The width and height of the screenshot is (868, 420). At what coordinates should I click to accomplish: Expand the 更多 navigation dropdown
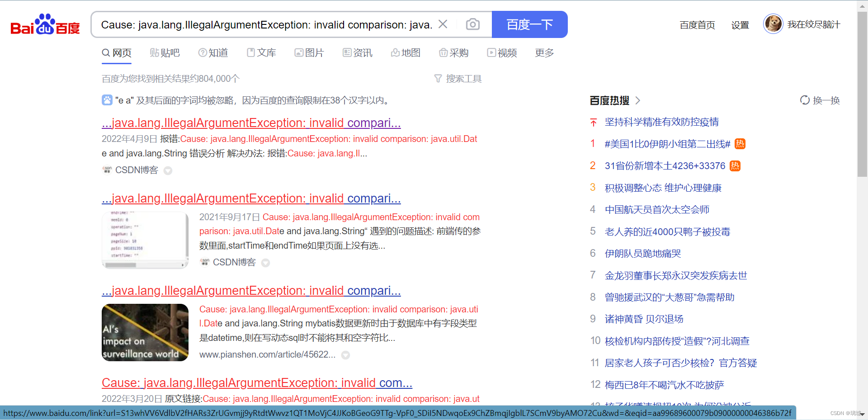pos(544,53)
